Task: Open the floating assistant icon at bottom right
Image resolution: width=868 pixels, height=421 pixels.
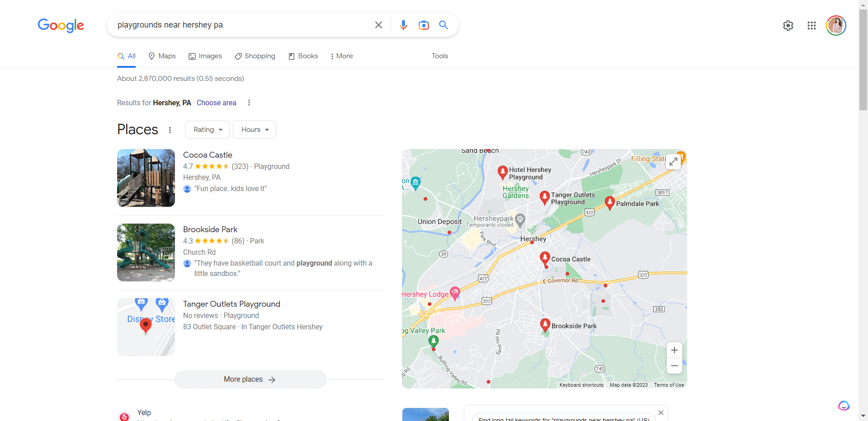Action: (x=844, y=406)
